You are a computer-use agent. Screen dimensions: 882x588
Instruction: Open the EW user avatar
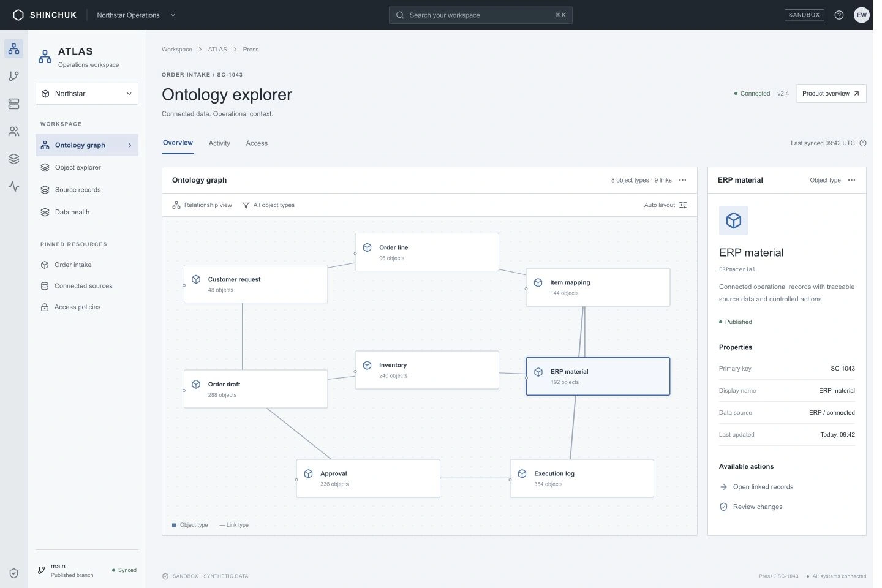(862, 15)
